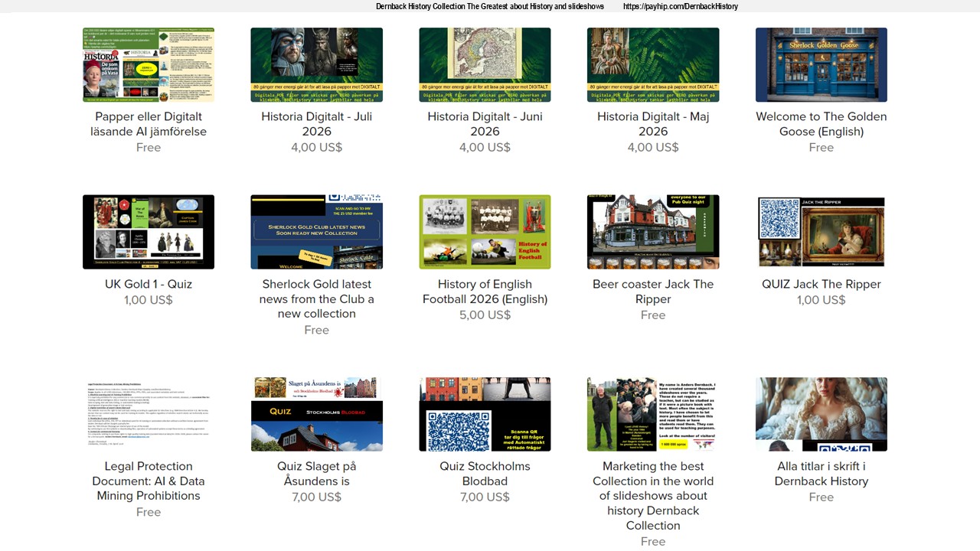Click the title 'Welcome to The Golden Goose (English)'
This screenshot has width=980, height=551.
pyautogui.click(x=822, y=124)
